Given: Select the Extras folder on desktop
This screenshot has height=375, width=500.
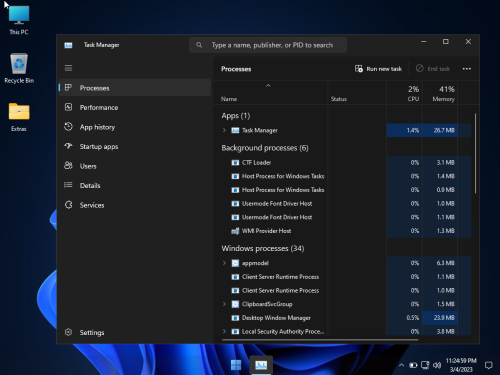Looking at the screenshot, I should pos(19,117).
